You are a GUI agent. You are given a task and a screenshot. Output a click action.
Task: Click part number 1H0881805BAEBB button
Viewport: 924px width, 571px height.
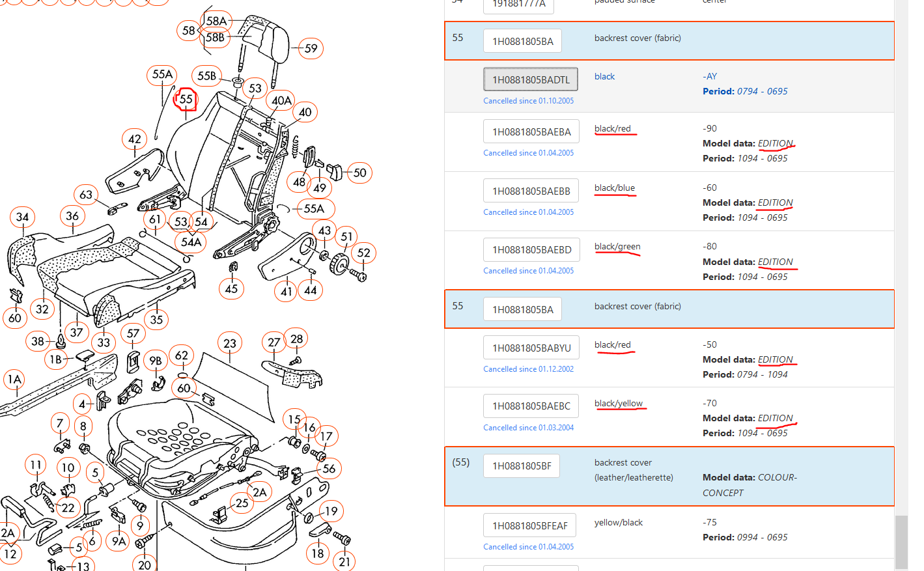pyautogui.click(x=531, y=191)
